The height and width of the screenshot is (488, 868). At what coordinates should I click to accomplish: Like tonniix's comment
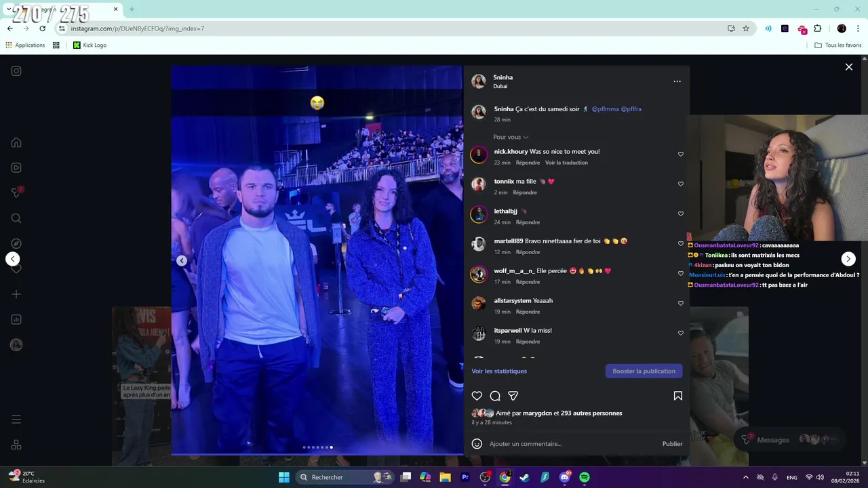coord(681,184)
